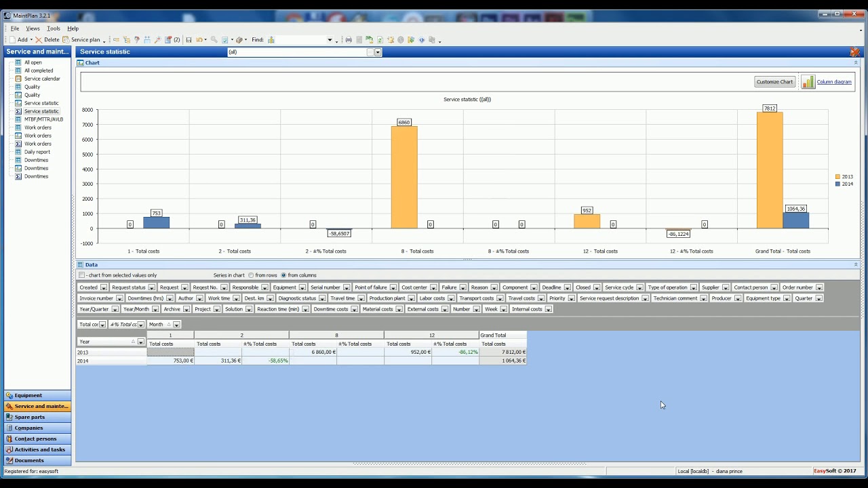
Task: Switch to Equipment module in navigation
Action: point(37,395)
